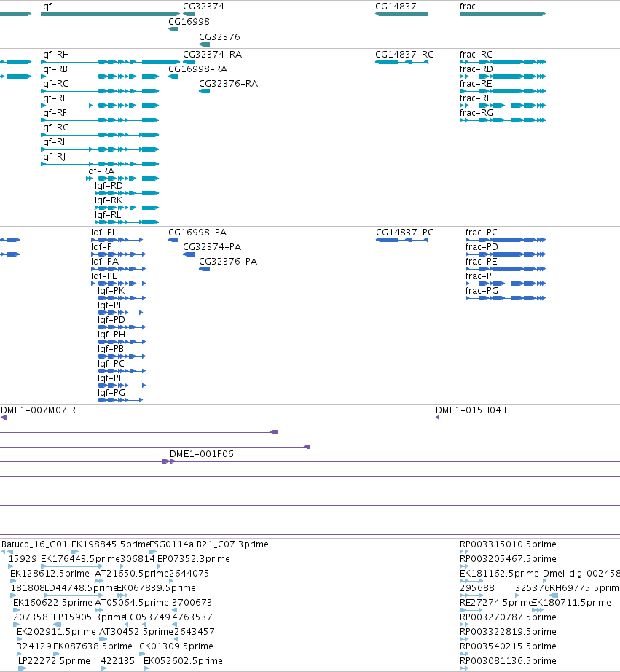Click the lqf-PD protein label
This screenshot has height=672, width=620.
pyautogui.click(x=111, y=320)
